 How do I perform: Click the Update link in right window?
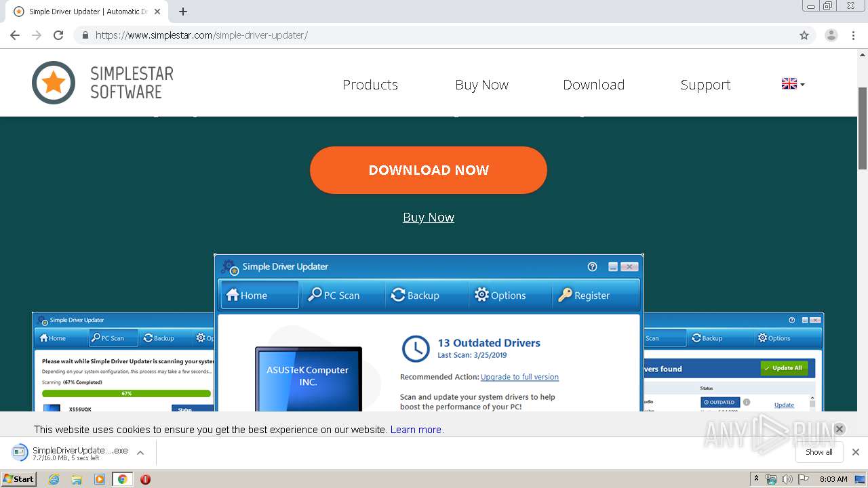coord(784,405)
